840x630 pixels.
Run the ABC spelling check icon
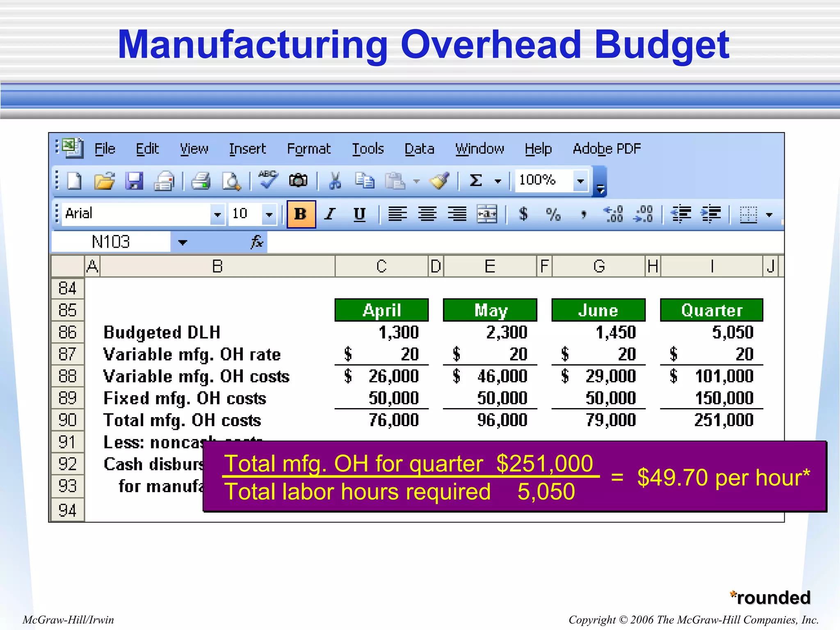tap(268, 180)
